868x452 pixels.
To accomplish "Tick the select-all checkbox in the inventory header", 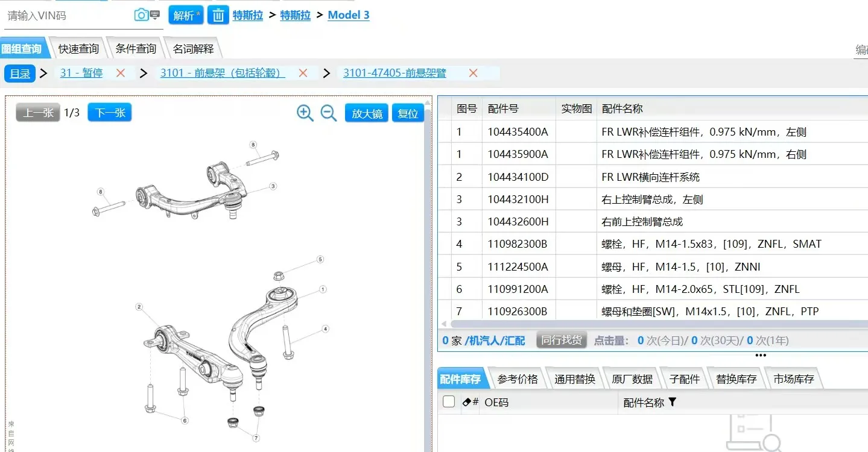I will point(449,402).
